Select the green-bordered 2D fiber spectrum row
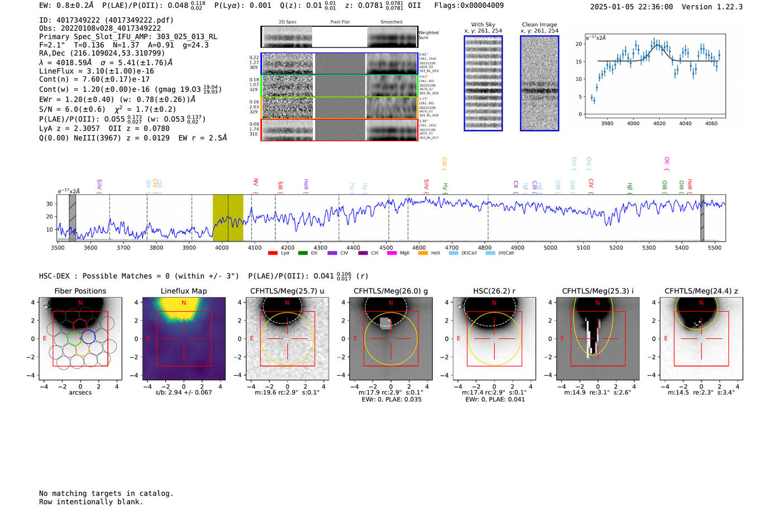Viewport: 782px width, 532px height. pos(340,85)
